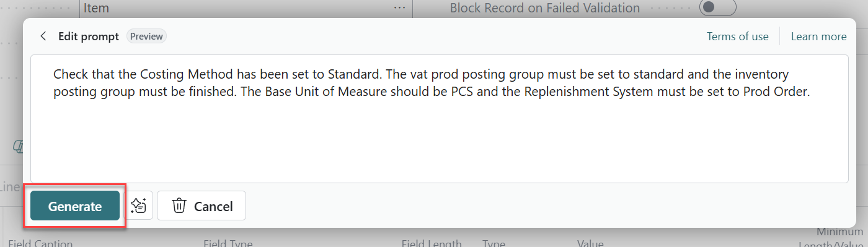Click the Value column header
The height and width of the screenshot is (247, 868).
pyautogui.click(x=590, y=243)
